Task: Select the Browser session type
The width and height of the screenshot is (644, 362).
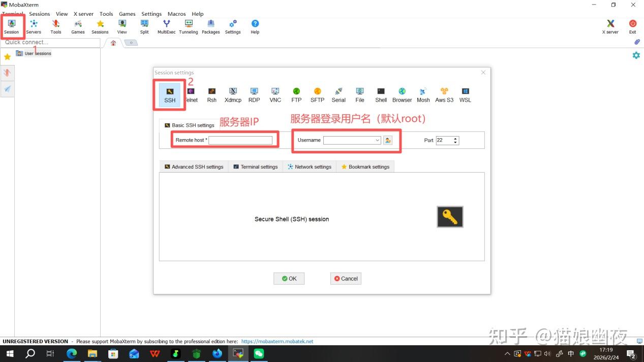Action: [402, 95]
